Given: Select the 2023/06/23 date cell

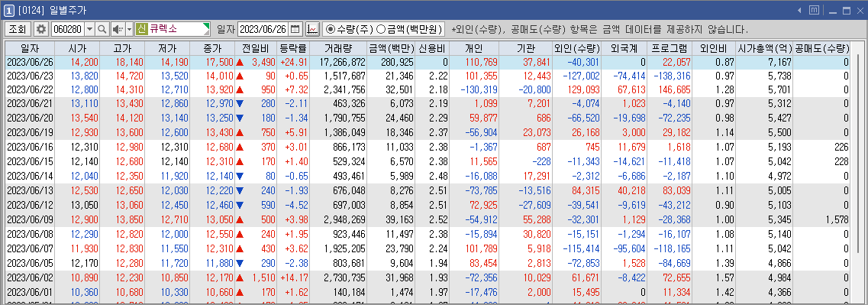Looking at the screenshot, I should 29,76.
